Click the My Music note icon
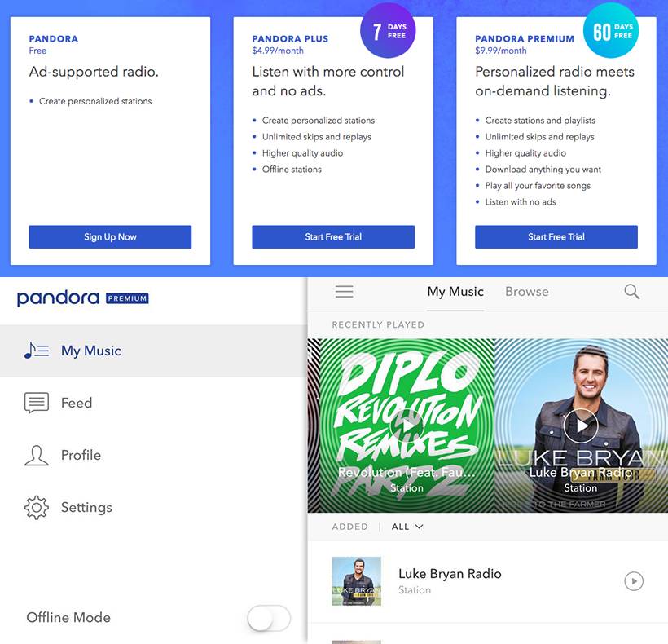This screenshot has width=668, height=644. coord(37,351)
